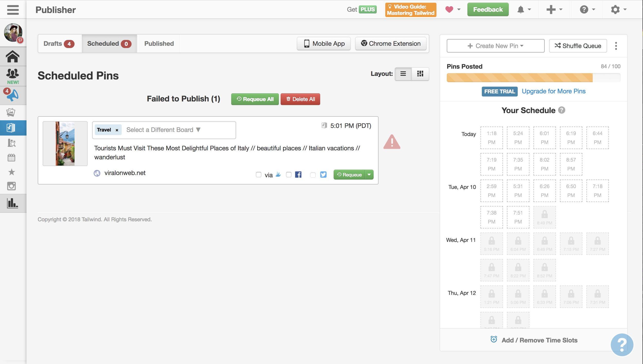Open the hamburger navigation menu

click(13, 10)
